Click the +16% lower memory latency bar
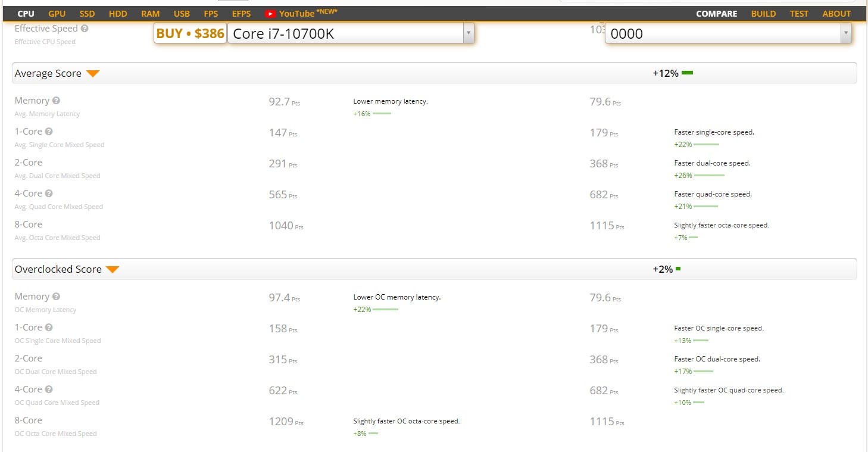 click(x=382, y=113)
